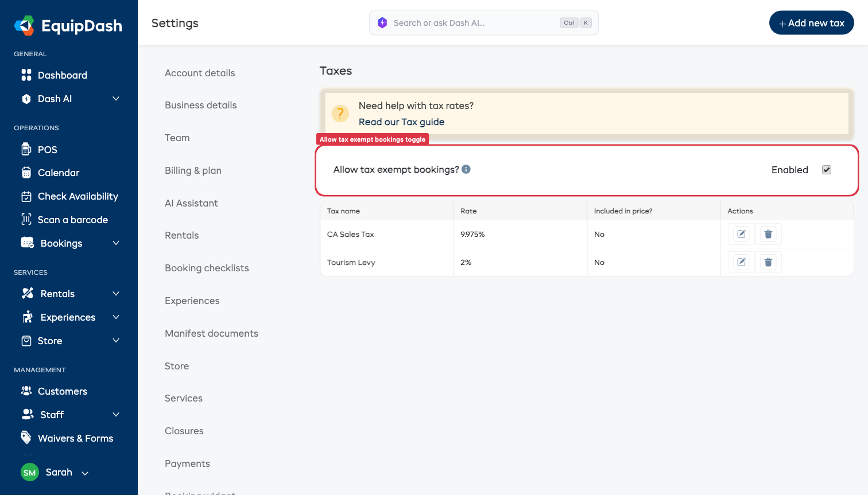The height and width of the screenshot is (495, 868).
Task: Go to Dashboard page
Action: click(x=63, y=75)
